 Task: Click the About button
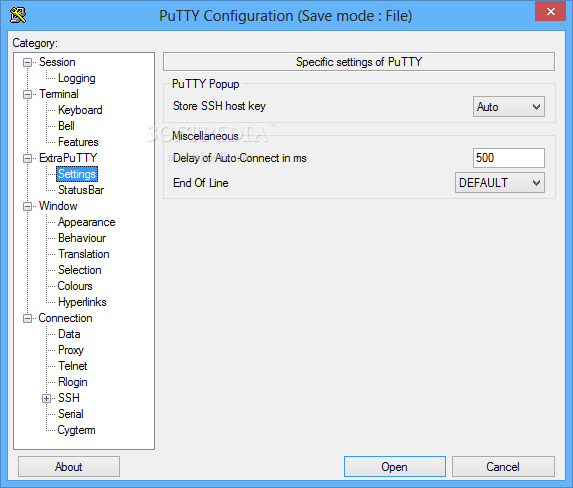click(x=69, y=466)
